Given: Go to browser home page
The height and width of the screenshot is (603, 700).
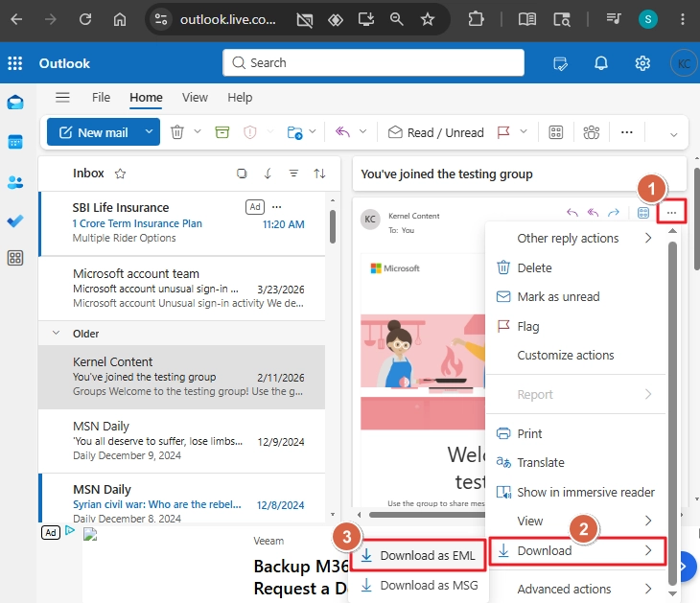Looking at the screenshot, I should (x=119, y=19).
